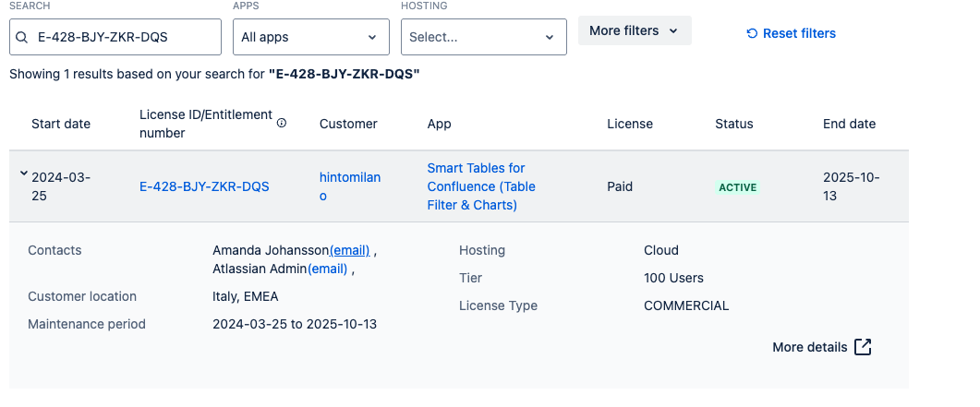Image resolution: width=980 pixels, height=407 pixels.
Task: Open the More details link
Action: coord(809,347)
